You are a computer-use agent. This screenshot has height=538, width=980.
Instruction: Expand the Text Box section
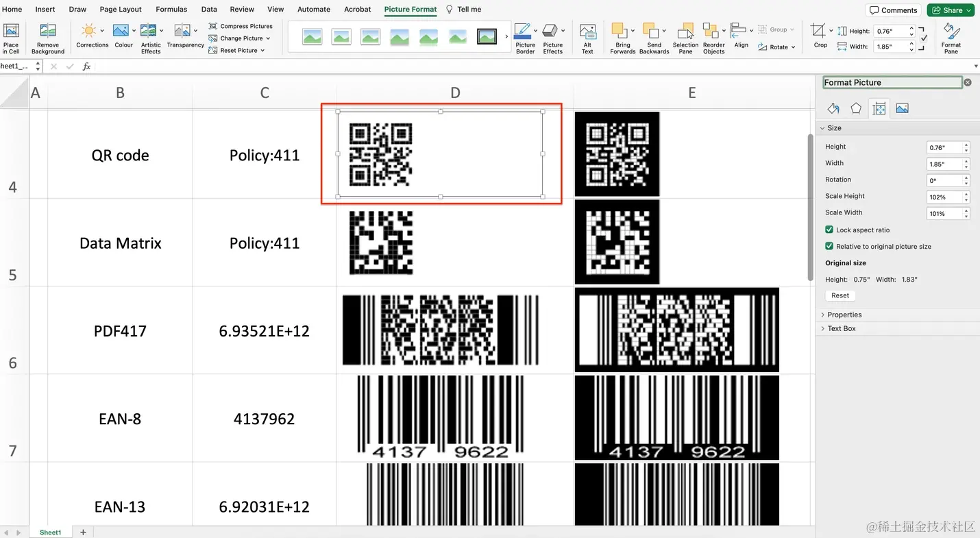pyautogui.click(x=822, y=328)
